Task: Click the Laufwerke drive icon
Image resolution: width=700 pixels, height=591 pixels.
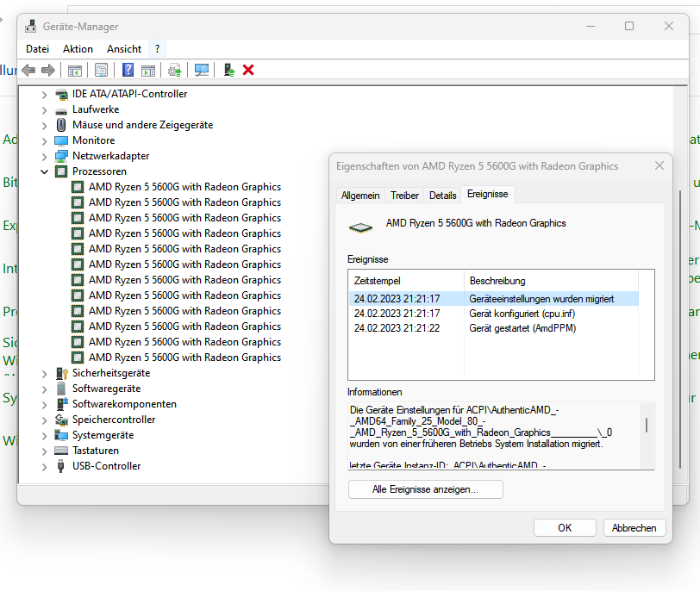Action: click(61, 110)
